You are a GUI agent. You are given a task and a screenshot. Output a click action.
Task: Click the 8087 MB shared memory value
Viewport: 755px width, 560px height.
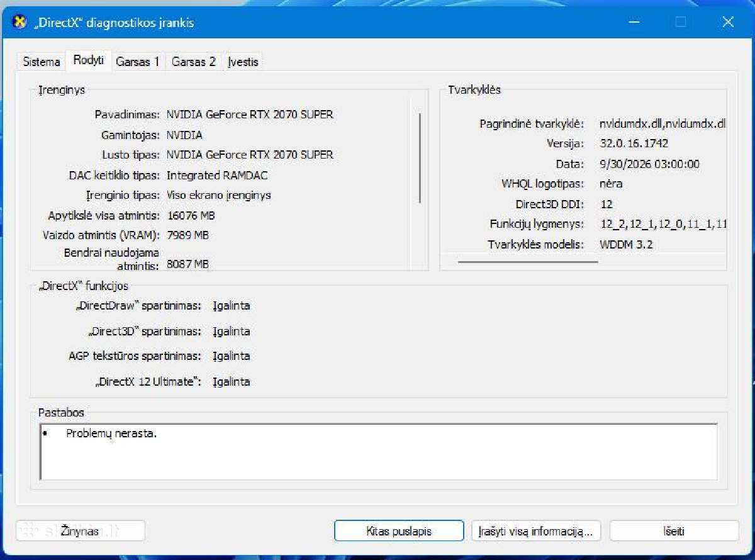pos(187,264)
